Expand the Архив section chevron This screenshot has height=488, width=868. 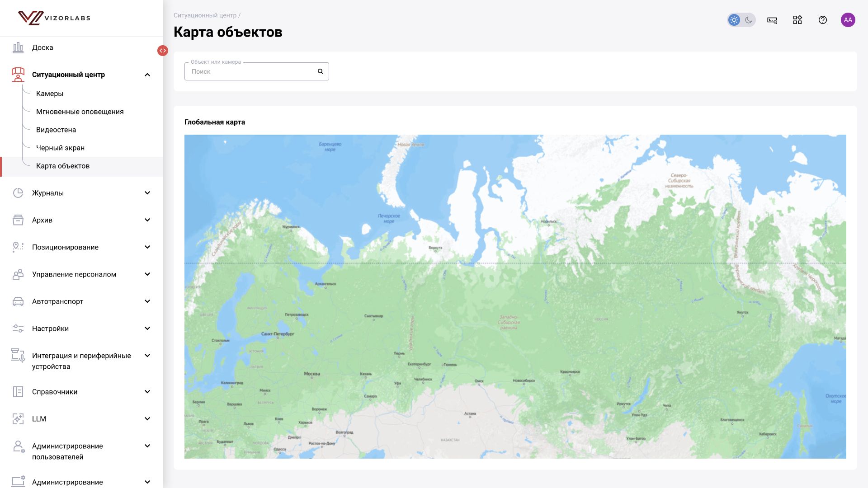coord(147,220)
